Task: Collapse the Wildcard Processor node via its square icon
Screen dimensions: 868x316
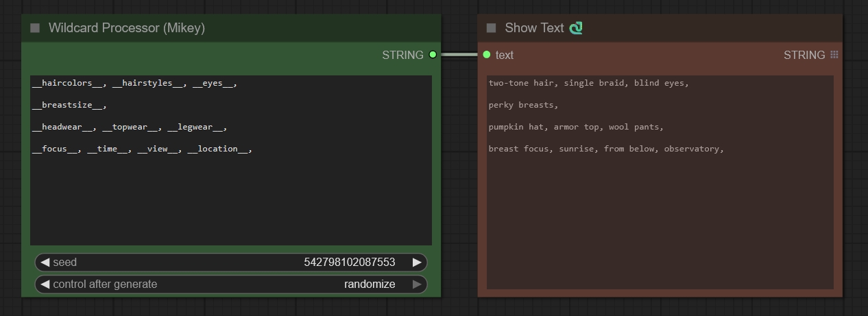Action: (x=35, y=28)
